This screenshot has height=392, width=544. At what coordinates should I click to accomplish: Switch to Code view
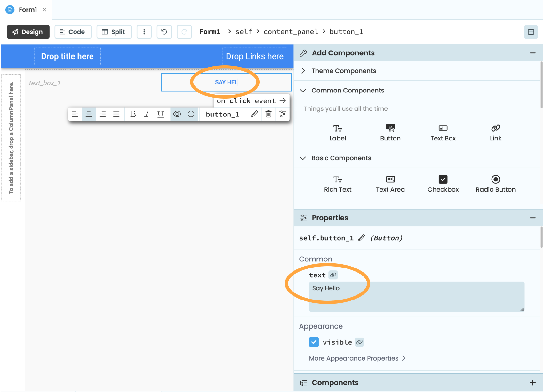tap(73, 32)
